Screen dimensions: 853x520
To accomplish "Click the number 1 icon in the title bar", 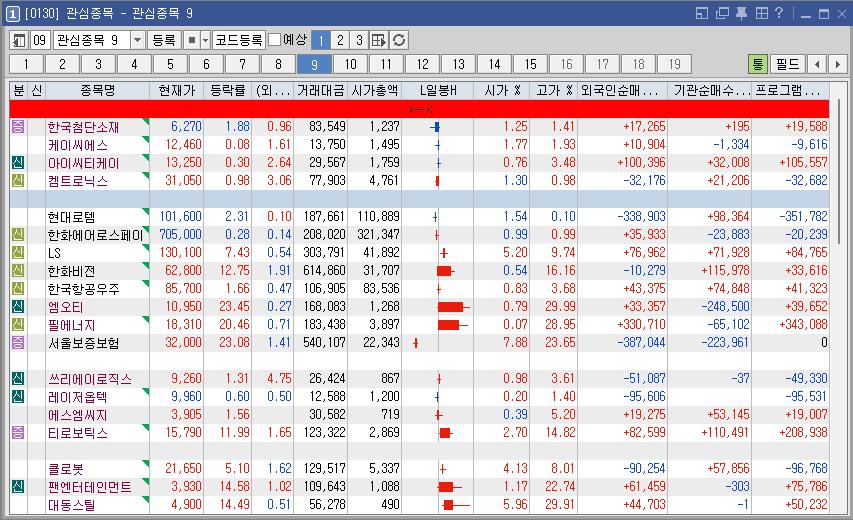I will tap(13, 14).
